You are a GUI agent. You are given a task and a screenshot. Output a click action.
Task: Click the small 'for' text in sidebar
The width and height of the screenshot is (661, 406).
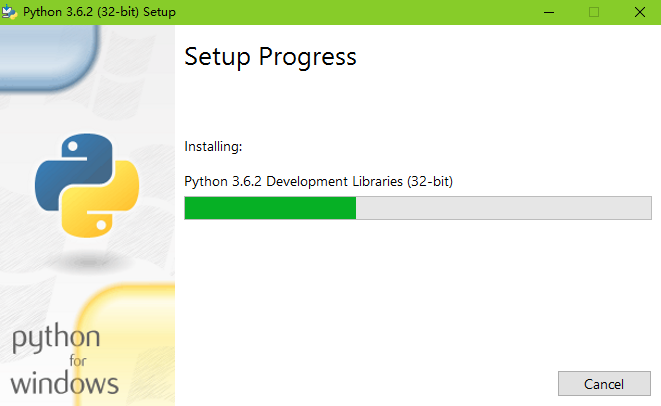(78, 361)
